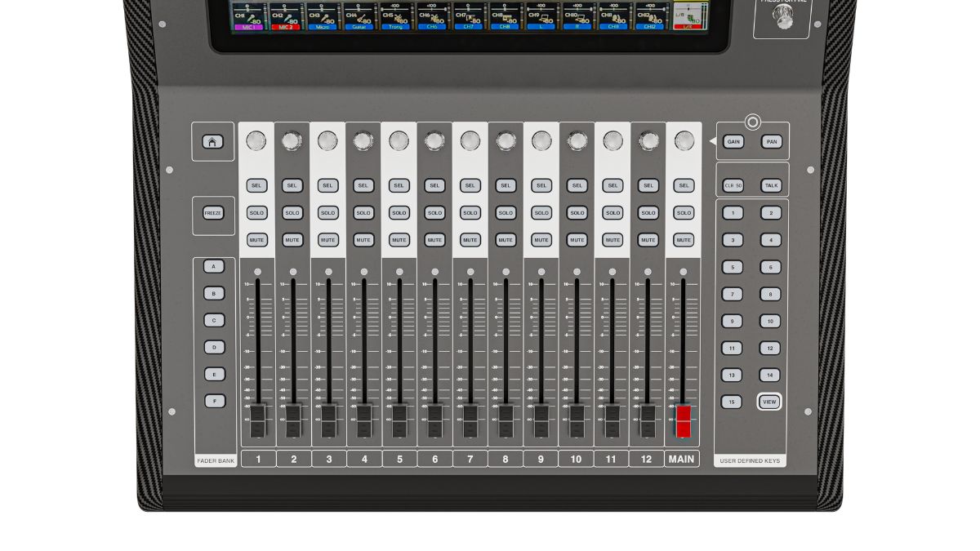Solo channel 3
The height and width of the screenshot is (551, 980).
(327, 213)
